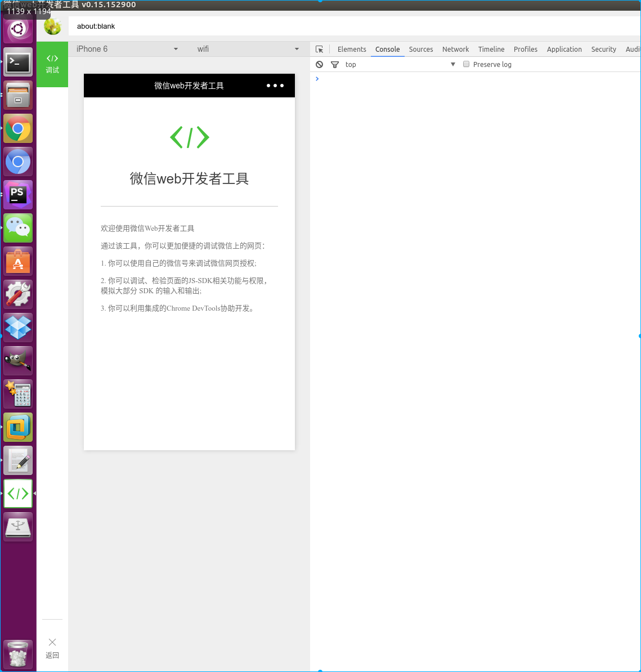This screenshot has width=641, height=672.
Task: Switch to the Timeline tab
Action: pyautogui.click(x=491, y=50)
